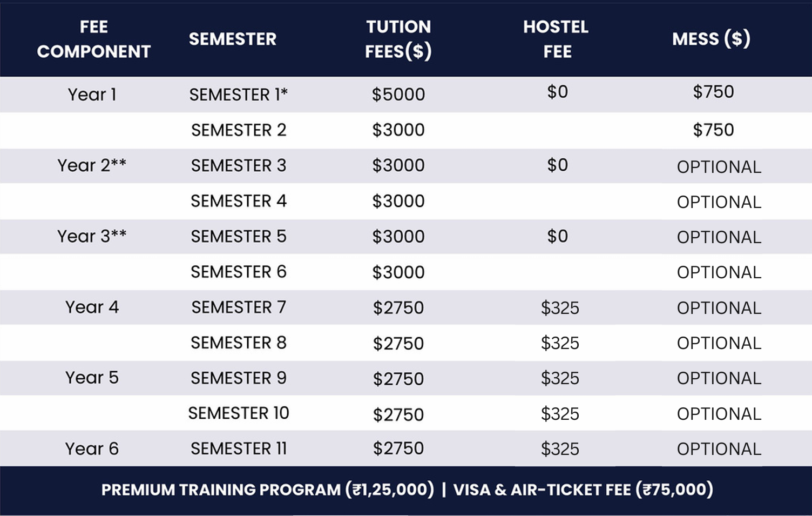The height and width of the screenshot is (516, 812).
Task: Select the TUTION FEES($) header
Action: 398,39
